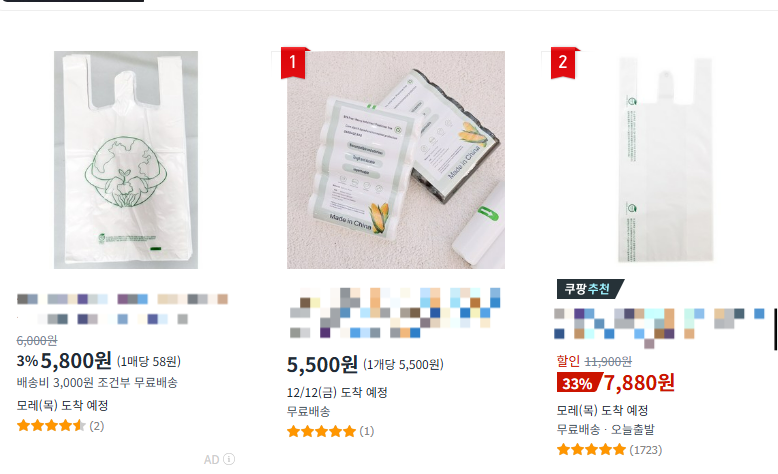Click the 12/12(금) 도착 예정 delivery text
The height and width of the screenshot is (474, 778).
click(x=337, y=393)
